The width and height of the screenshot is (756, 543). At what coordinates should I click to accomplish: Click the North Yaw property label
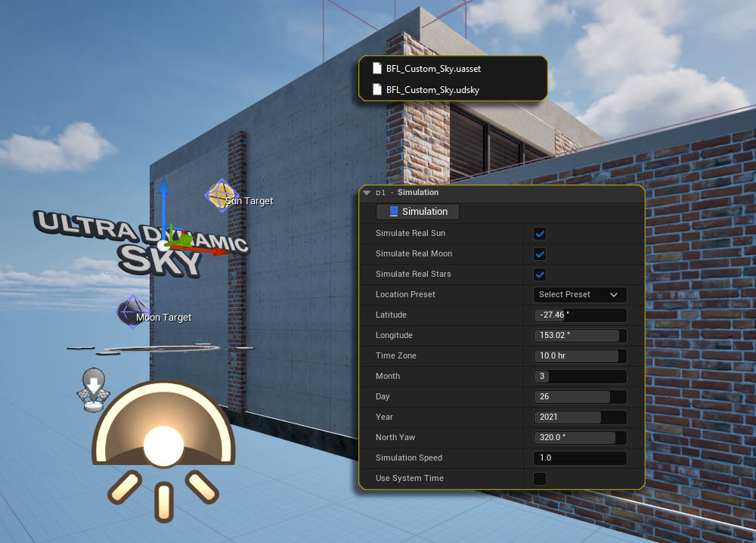point(395,437)
